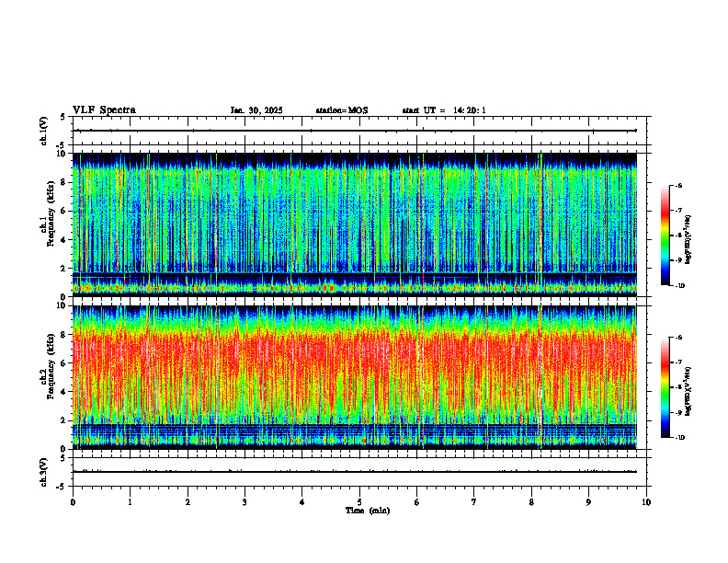
Task: Click the "VLF Spectra" plot title
Action: pos(104,110)
